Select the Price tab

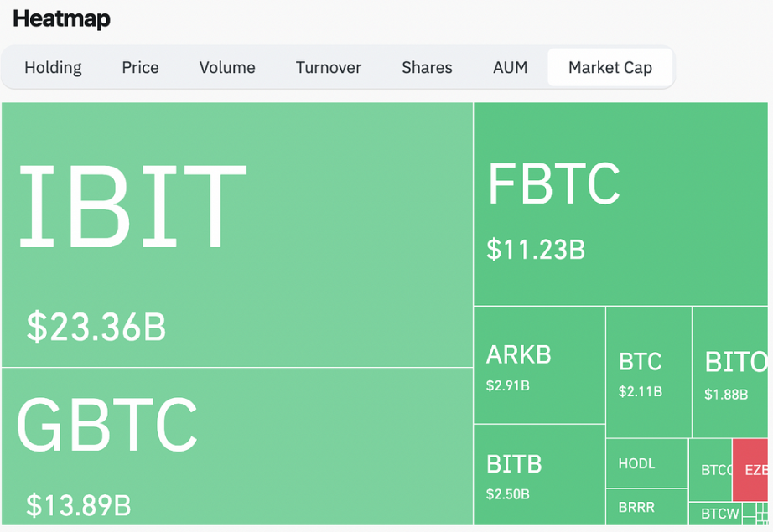[x=141, y=68]
